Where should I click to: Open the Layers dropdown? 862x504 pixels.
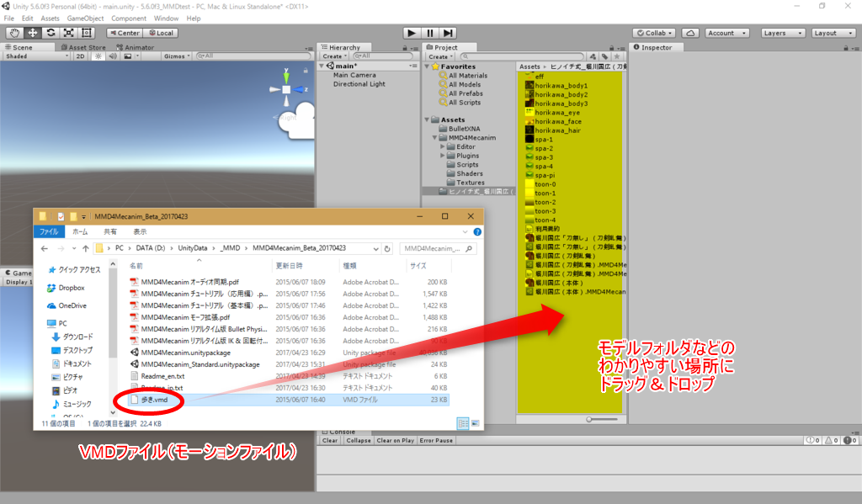coord(783,33)
